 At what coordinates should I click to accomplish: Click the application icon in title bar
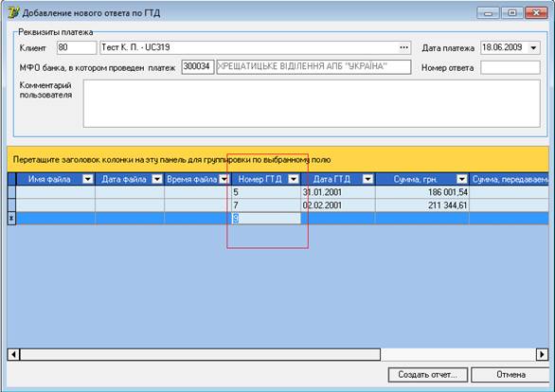pos(13,12)
